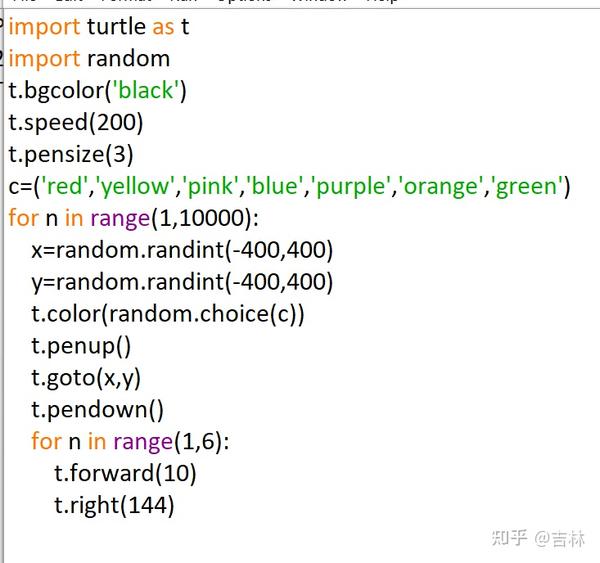The height and width of the screenshot is (563, 600).
Task: Click the t.penup() line
Action: coord(81,347)
